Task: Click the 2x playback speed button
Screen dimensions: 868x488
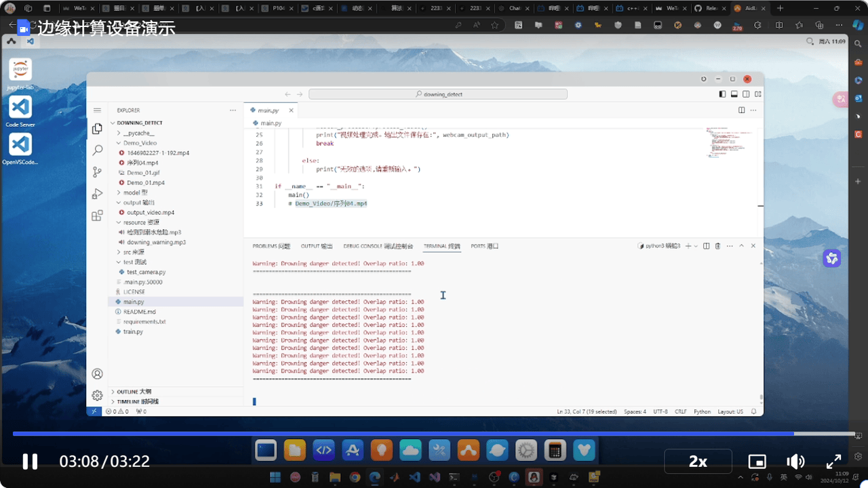Action: [698, 462]
